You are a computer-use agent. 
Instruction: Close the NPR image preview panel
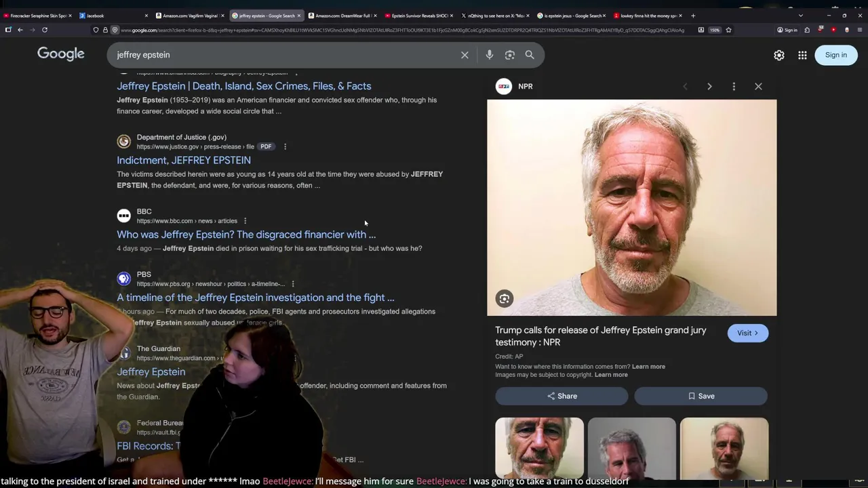point(758,87)
